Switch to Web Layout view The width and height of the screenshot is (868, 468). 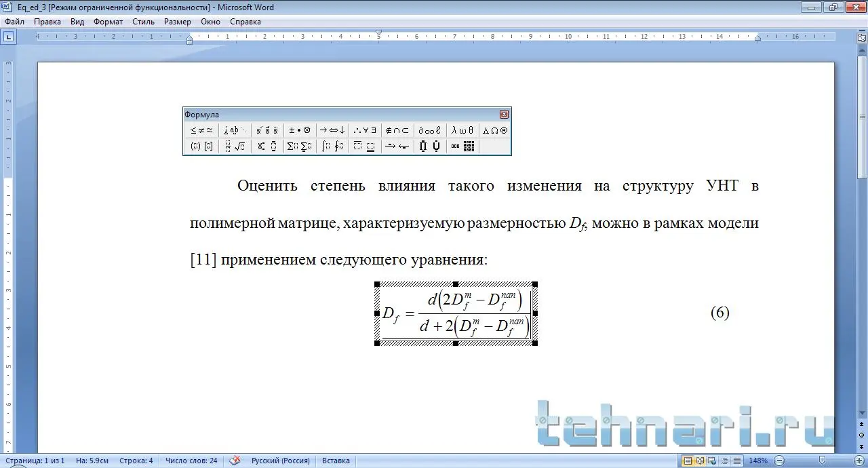click(x=712, y=461)
